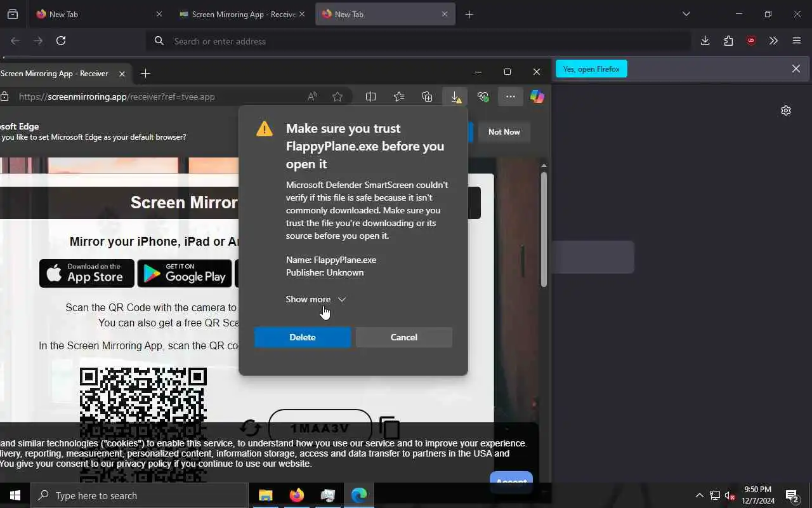Viewport: 812px width, 508px height.
Task: Close first Firefox New Tab
Action: pos(159,14)
